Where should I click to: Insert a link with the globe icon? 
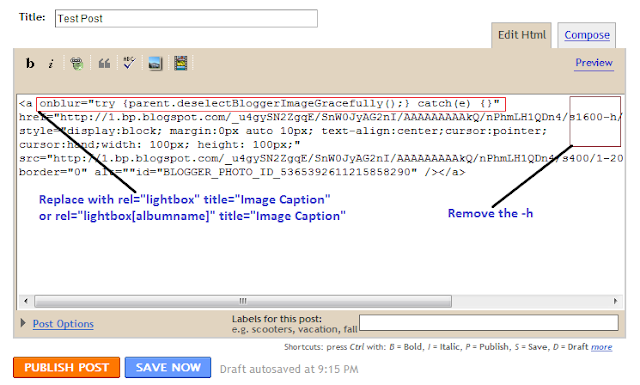coord(76,63)
